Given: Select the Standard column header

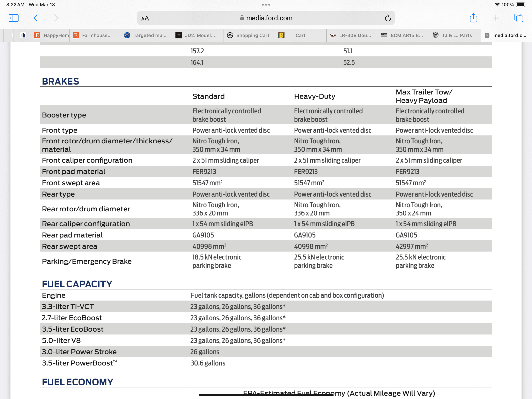Looking at the screenshot, I should [209, 96].
